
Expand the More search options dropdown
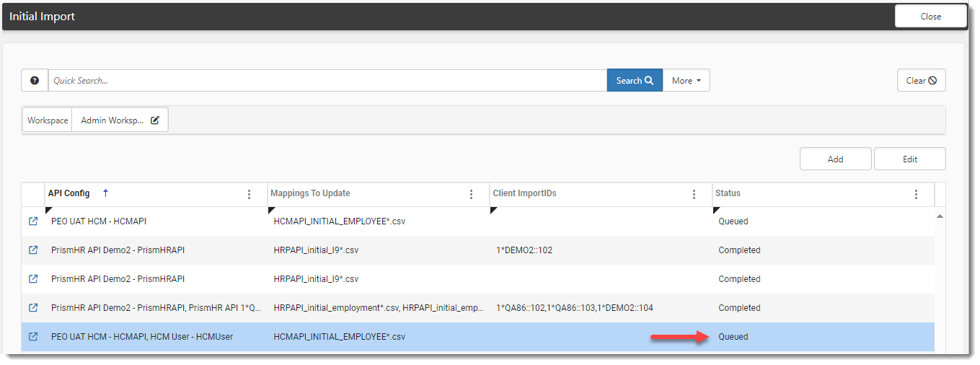coord(686,81)
